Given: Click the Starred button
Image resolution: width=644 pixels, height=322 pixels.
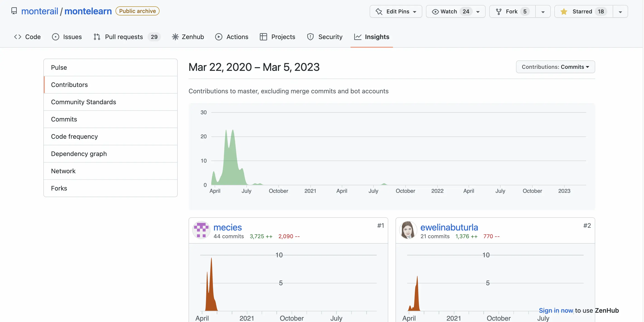Looking at the screenshot, I should click(x=584, y=12).
